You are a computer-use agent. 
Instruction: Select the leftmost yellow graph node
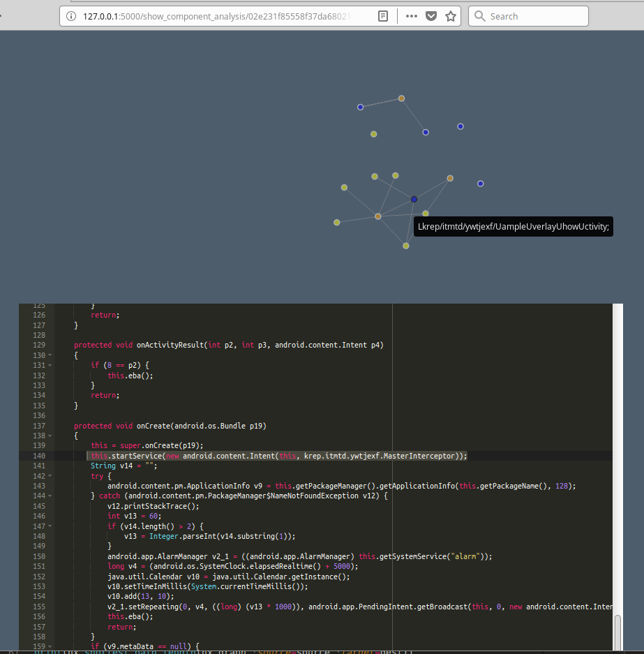[337, 223]
